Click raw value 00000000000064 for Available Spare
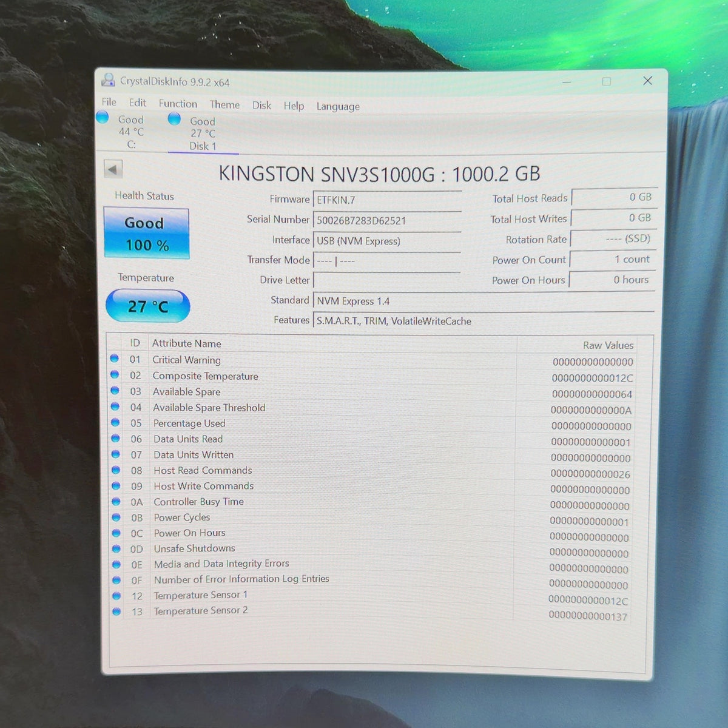The height and width of the screenshot is (728, 728). pos(592,394)
